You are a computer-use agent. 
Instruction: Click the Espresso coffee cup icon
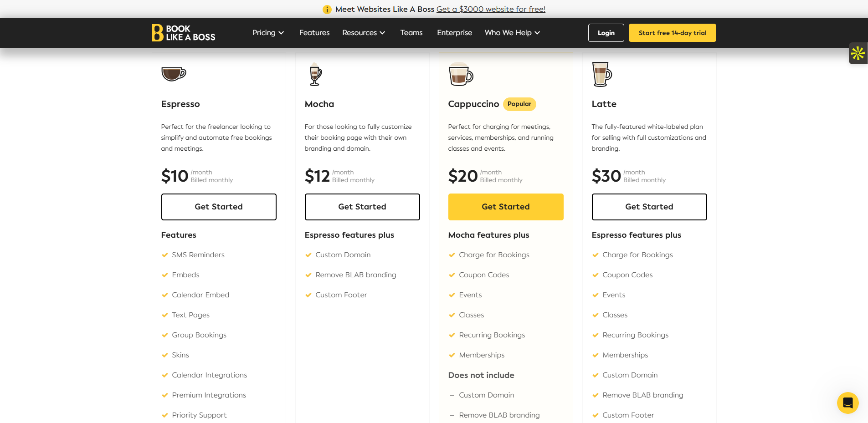(174, 73)
